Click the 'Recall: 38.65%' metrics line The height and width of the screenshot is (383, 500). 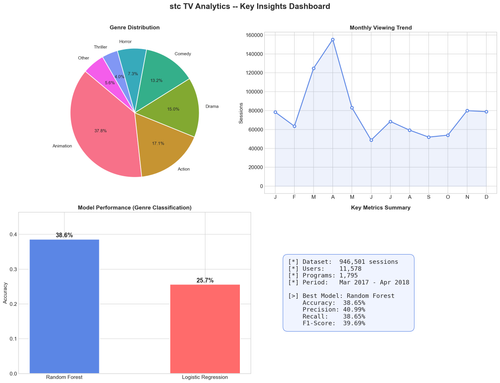click(334, 317)
